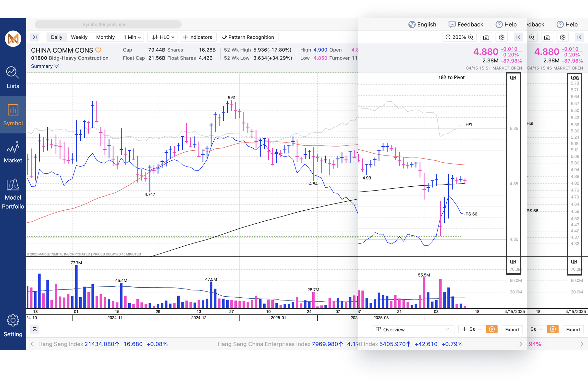The image size is (588, 385).
Task: Open the Overview layout dropdown
Action: 413,329
